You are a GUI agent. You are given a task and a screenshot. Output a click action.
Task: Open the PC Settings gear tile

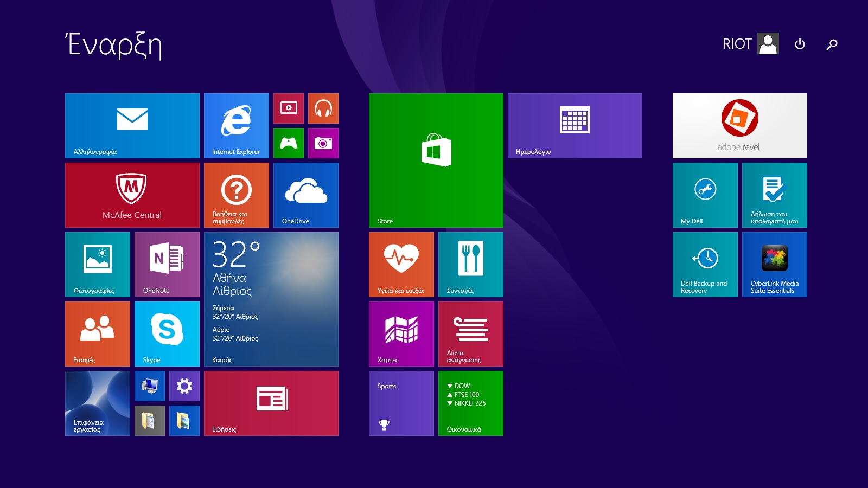[184, 386]
